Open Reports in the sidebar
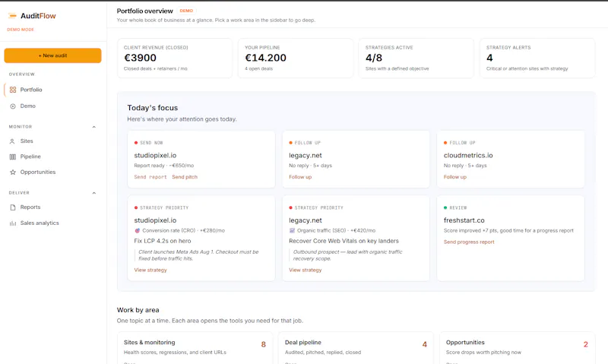 (x=52, y=207)
